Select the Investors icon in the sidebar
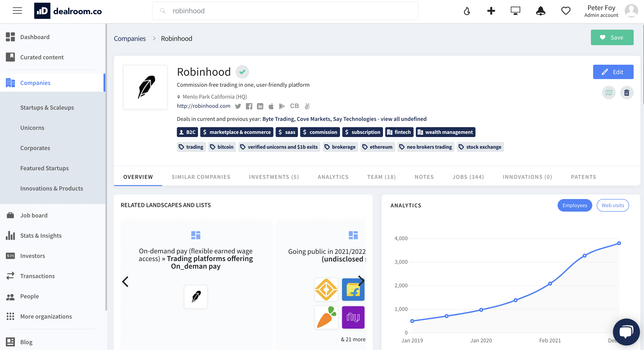Image resolution: width=644 pixels, height=350 pixels. tap(10, 256)
